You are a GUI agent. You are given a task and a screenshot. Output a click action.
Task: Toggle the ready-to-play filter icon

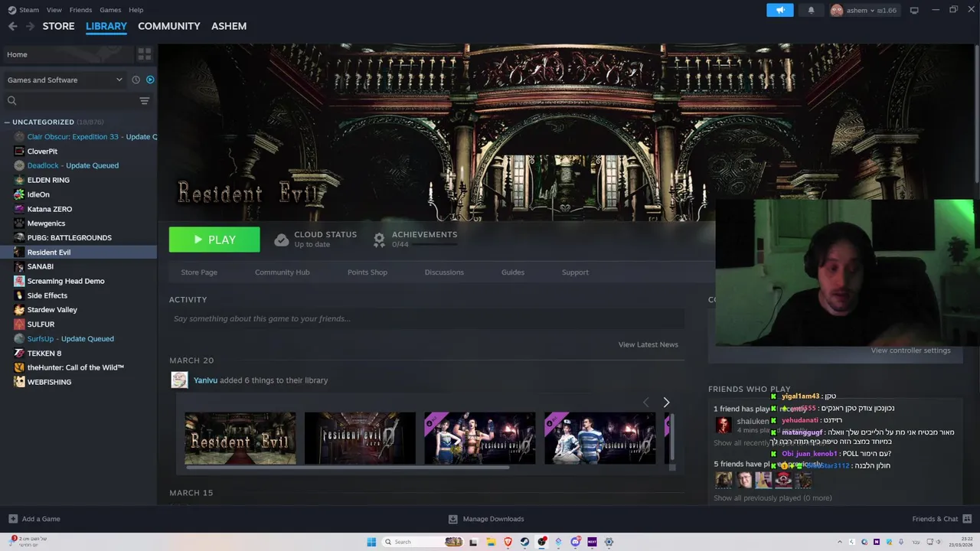150,80
